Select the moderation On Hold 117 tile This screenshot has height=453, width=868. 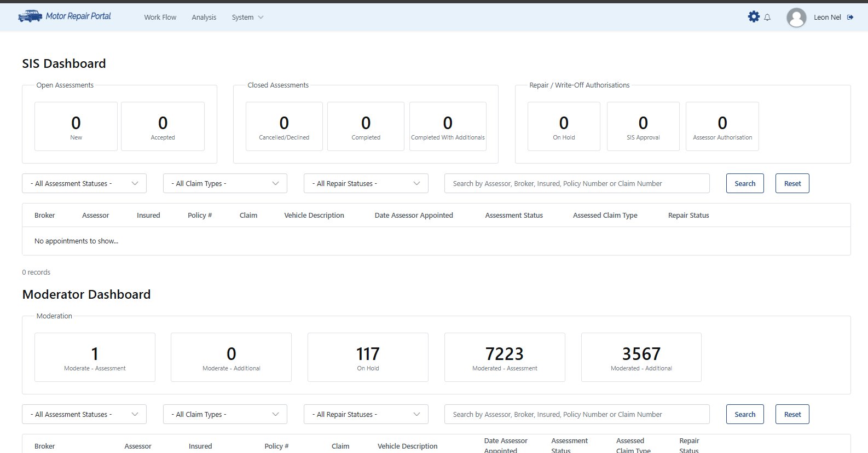(368, 357)
